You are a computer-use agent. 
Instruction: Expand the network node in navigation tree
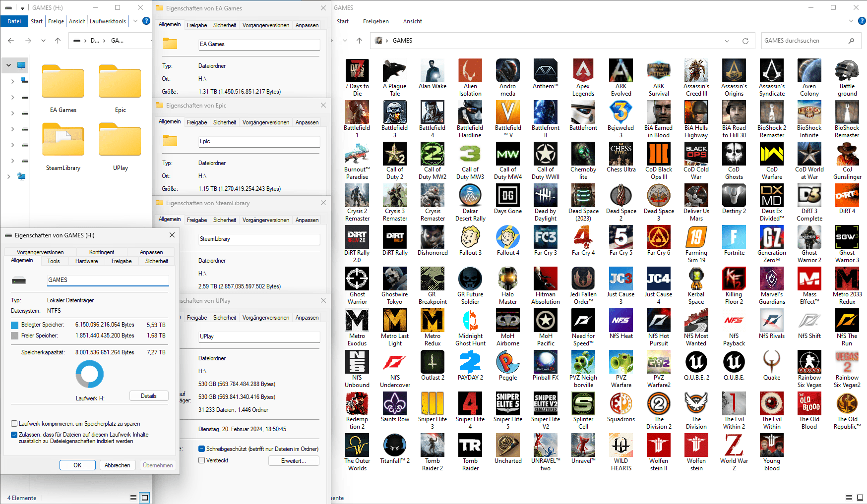[x=8, y=176]
